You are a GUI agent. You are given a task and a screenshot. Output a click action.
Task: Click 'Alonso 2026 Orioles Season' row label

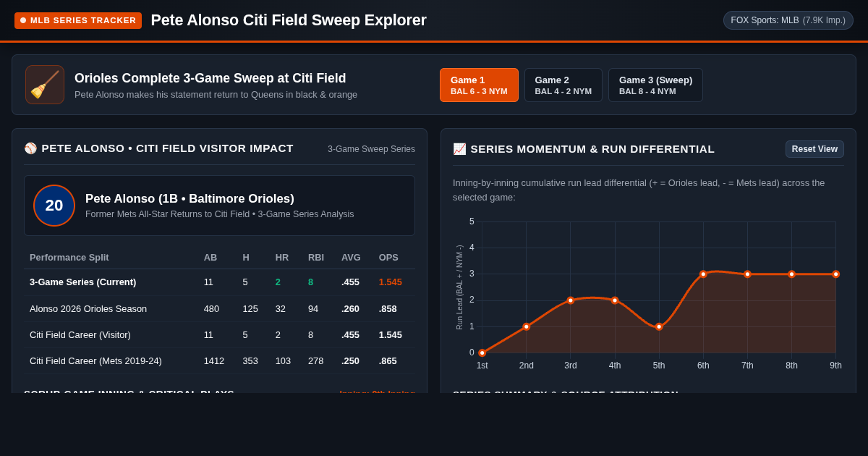pos(88,308)
